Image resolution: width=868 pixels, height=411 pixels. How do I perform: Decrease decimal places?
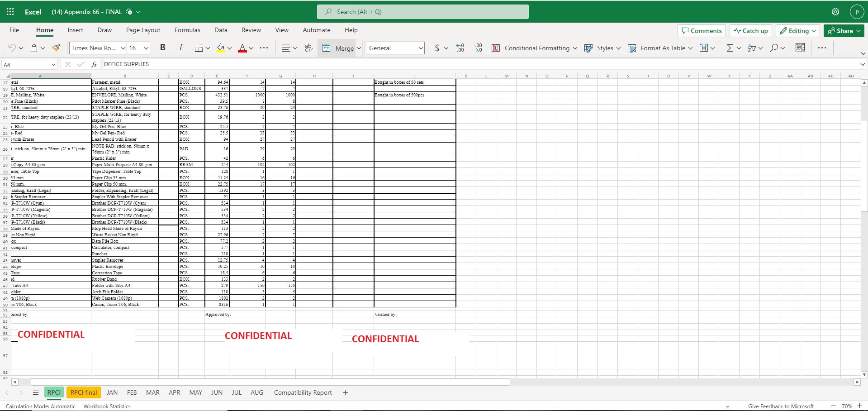pyautogui.click(x=460, y=48)
